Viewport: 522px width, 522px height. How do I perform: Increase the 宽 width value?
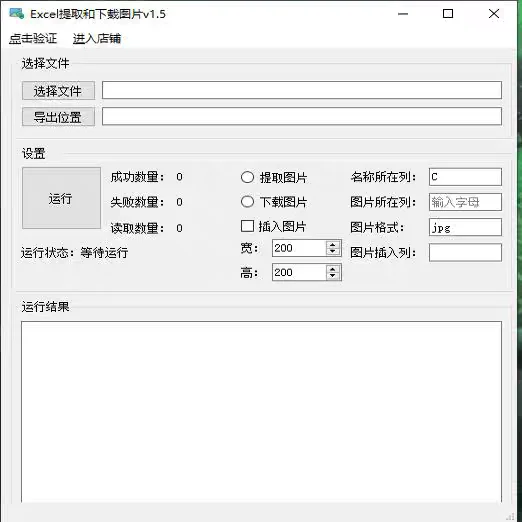[332, 245]
